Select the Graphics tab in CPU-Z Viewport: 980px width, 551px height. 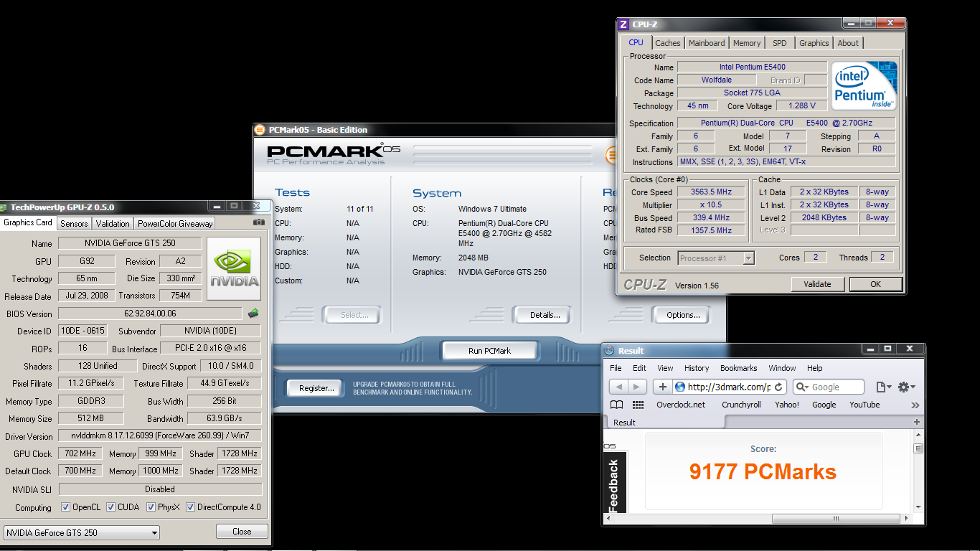[814, 43]
